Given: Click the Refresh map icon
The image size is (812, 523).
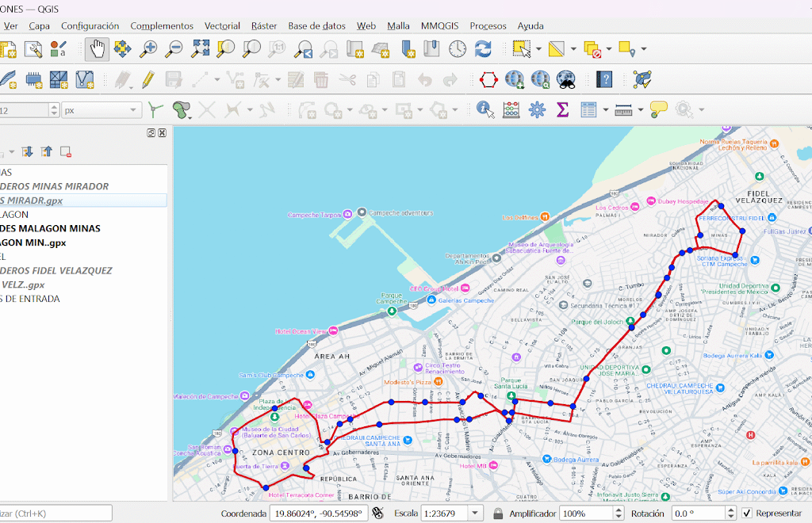Looking at the screenshot, I should tap(483, 49).
